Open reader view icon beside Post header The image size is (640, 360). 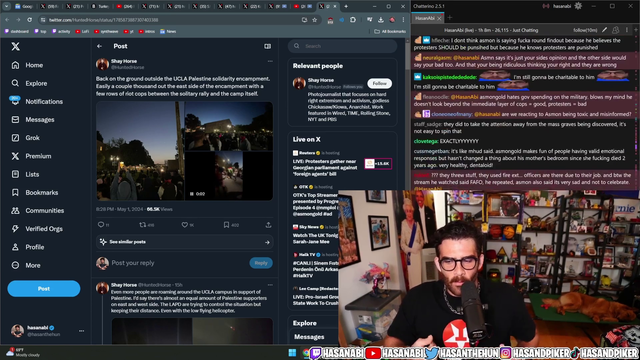click(267, 46)
